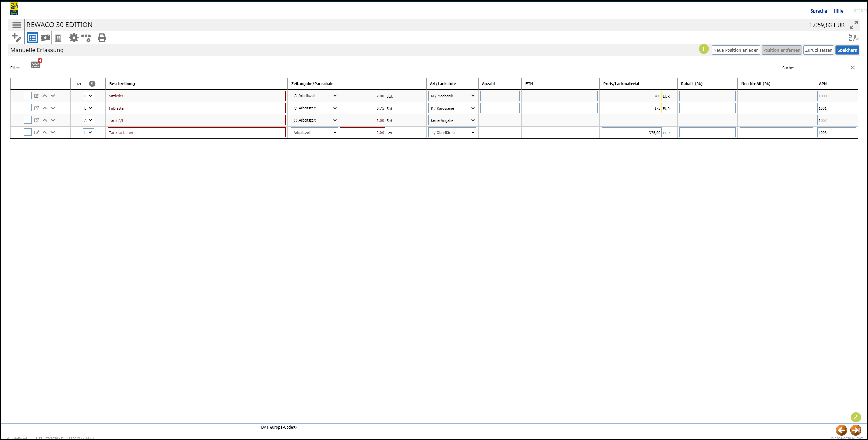
Task: Click edit icon in the Sitzleder row
Action: coord(37,96)
